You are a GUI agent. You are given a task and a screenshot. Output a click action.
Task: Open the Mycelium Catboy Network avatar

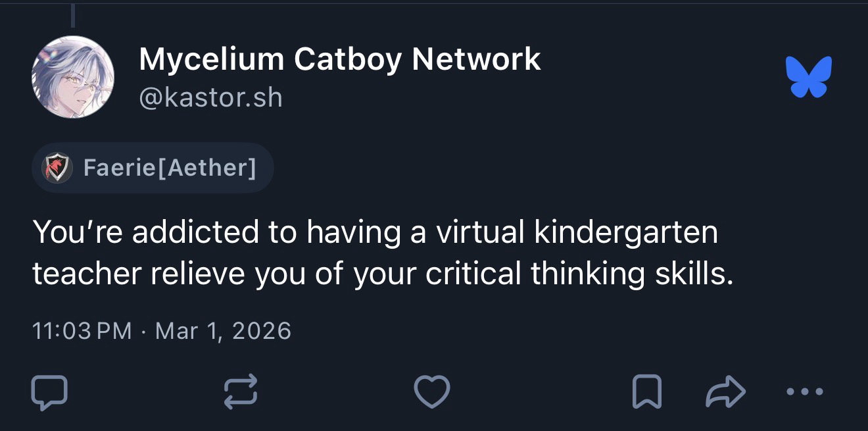pos(73,77)
